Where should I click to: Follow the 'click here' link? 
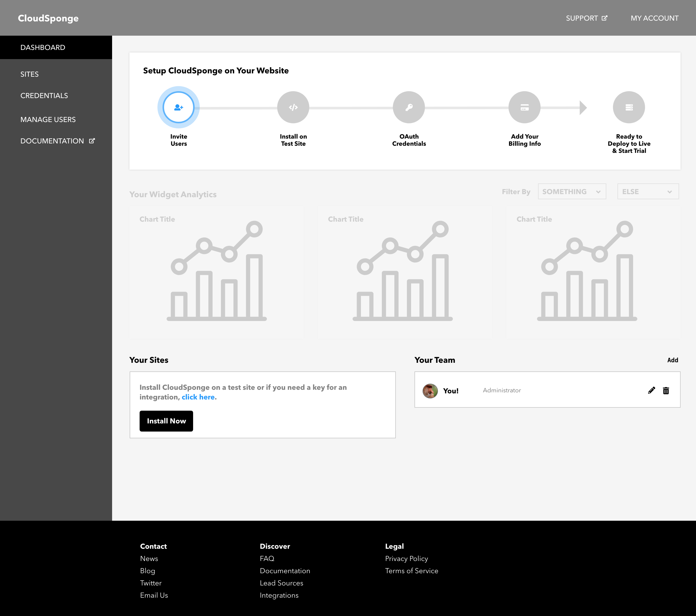tap(198, 397)
